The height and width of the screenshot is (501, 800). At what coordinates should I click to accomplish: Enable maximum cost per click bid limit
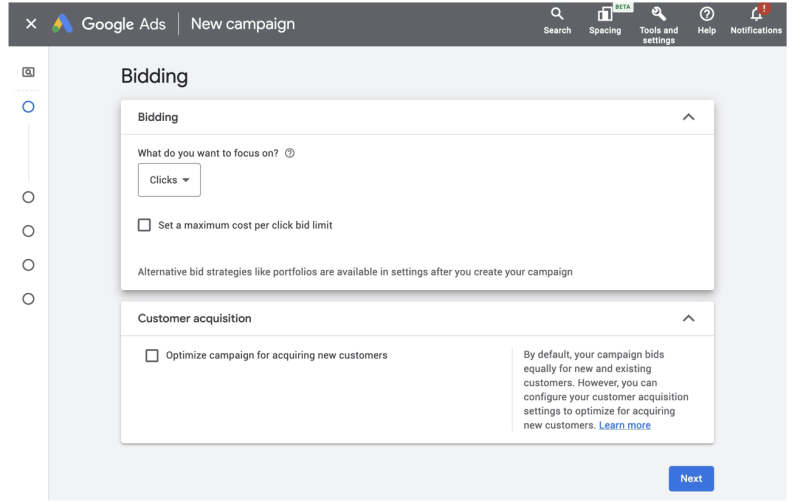[x=144, y=225]
